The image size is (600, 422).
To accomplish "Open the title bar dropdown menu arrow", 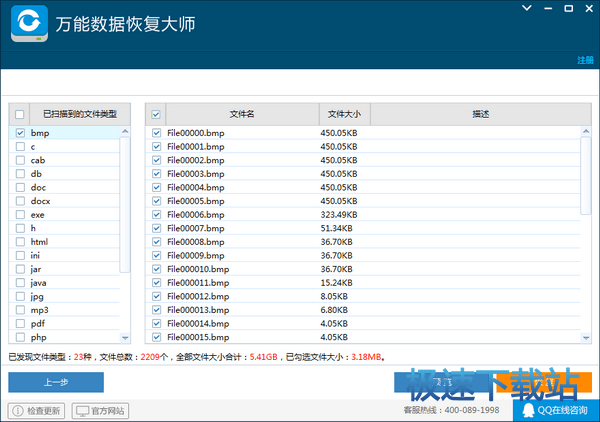I will point(527,8).
